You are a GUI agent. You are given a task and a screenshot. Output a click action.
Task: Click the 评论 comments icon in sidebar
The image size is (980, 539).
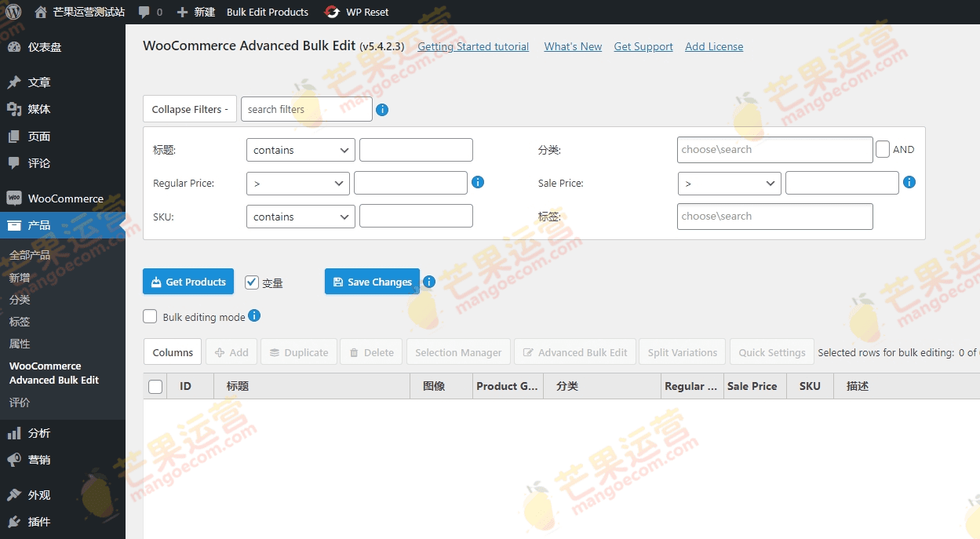click(14, 163)
